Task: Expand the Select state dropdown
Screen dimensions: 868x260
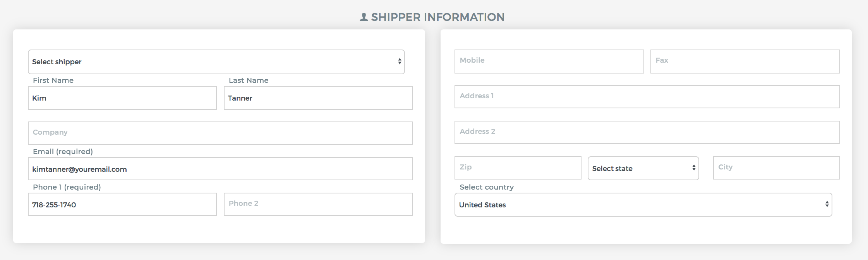Action: pyautogui.click(x=643, y=168)
